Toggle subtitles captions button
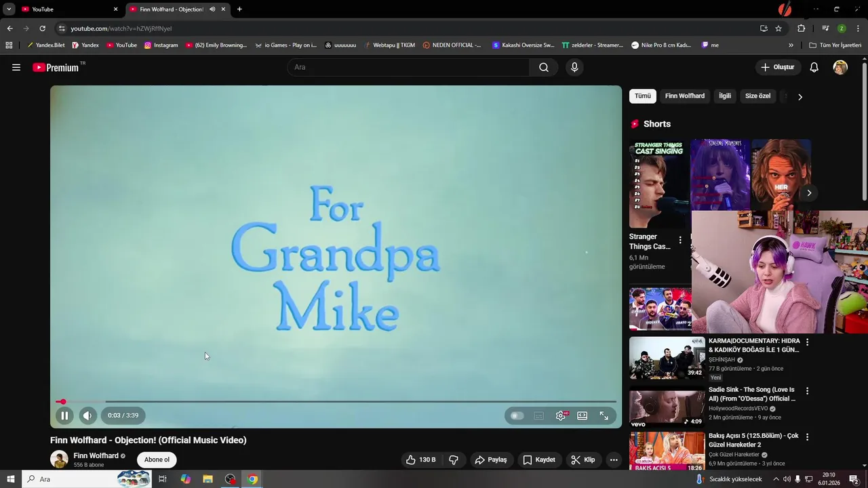 tap(539, 415)
